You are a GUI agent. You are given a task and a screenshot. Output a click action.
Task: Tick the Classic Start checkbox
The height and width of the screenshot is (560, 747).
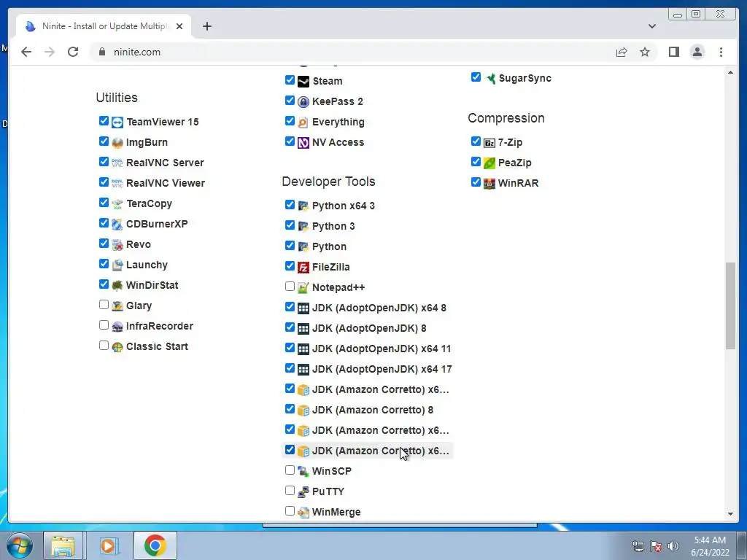tap(104, 345)
